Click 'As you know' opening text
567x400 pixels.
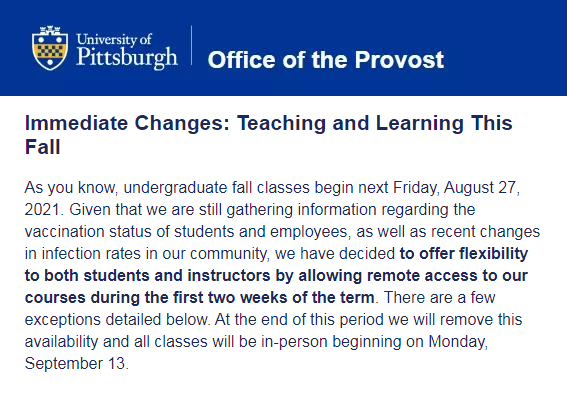click(x=71, y=188)
